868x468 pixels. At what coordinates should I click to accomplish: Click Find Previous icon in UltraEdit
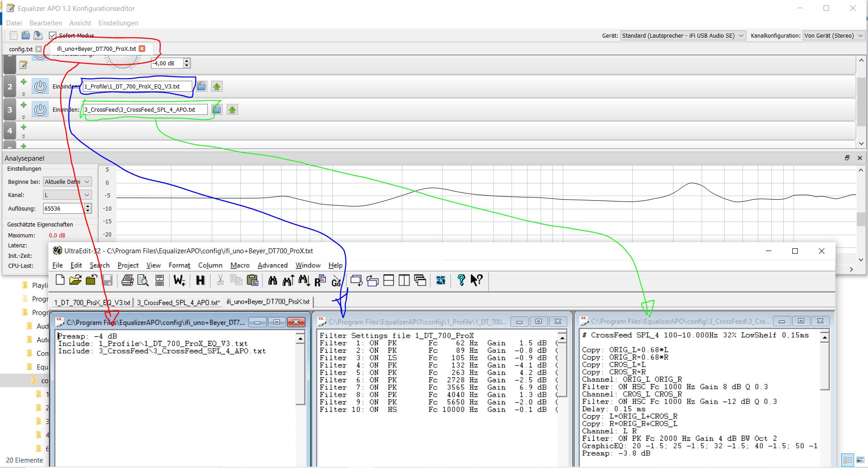[x=288, y=280]
